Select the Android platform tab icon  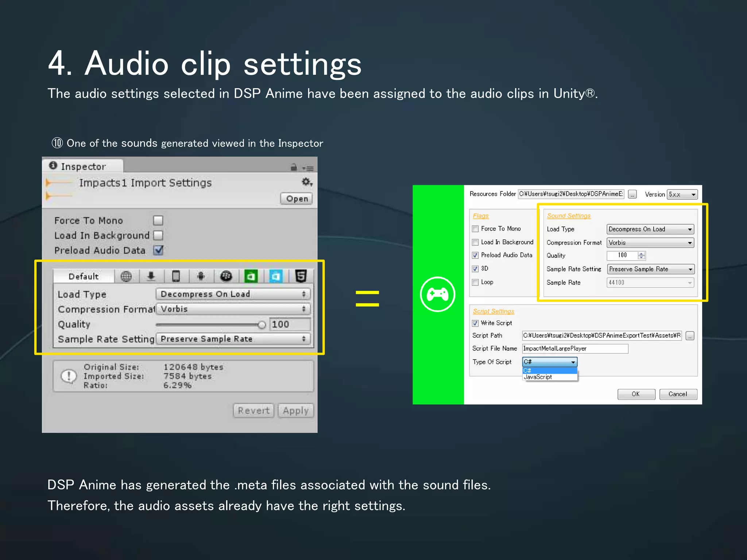(201, 276)
